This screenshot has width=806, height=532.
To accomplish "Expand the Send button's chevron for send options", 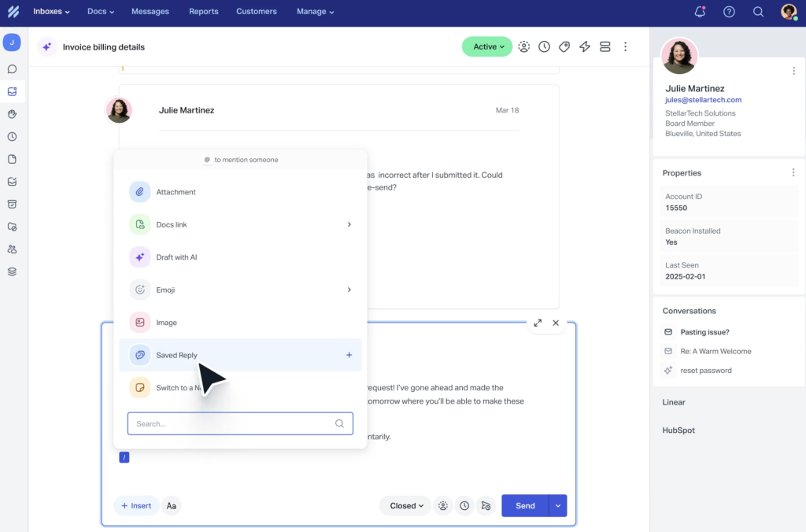I will [556, 506].
